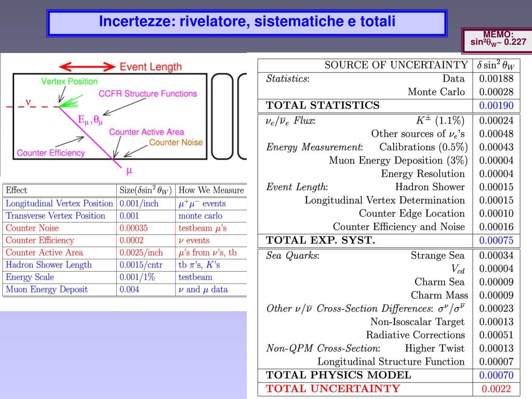Click 'CCFR Structure Functions' label in diagram
Image resolution: width=532 pixels, height=399 pixels.
(x=148, y=94)
